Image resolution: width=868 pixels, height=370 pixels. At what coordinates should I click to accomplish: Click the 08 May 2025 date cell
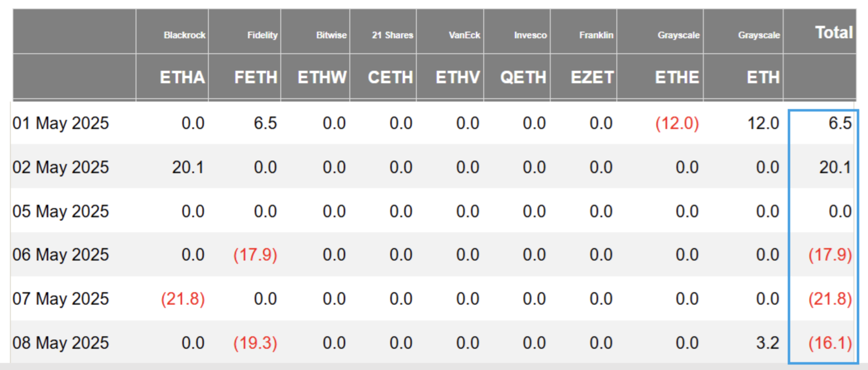tap(61, 343)
